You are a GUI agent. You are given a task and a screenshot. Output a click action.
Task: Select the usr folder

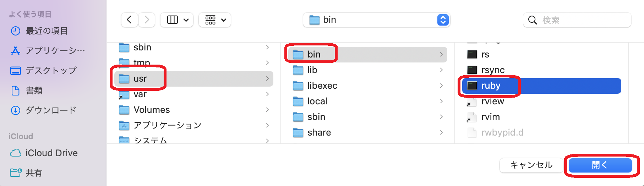(140, 78)
